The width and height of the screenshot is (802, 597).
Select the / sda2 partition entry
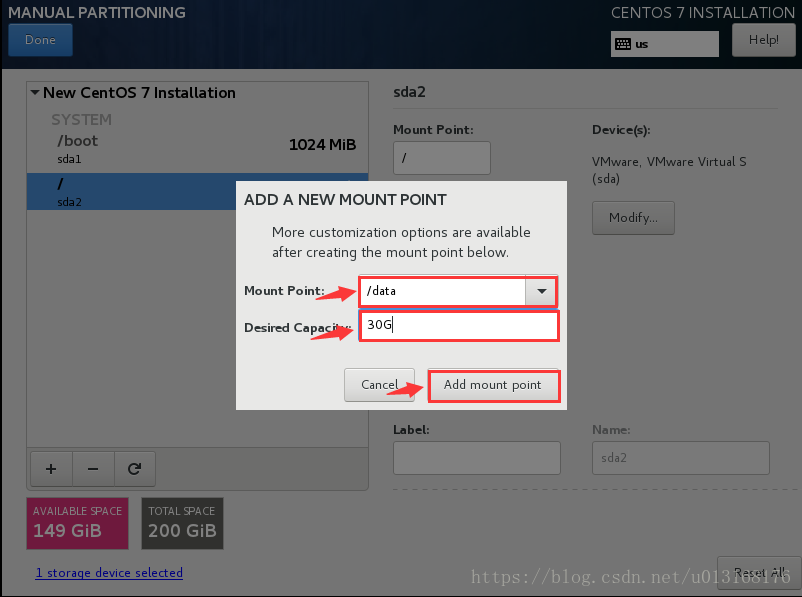(131, 191)
